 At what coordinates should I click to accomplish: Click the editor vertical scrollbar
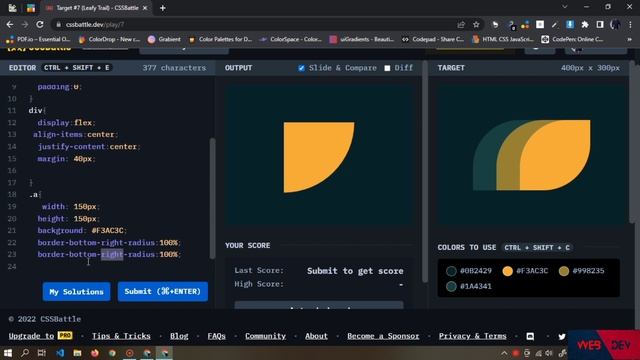coord(212,198)
